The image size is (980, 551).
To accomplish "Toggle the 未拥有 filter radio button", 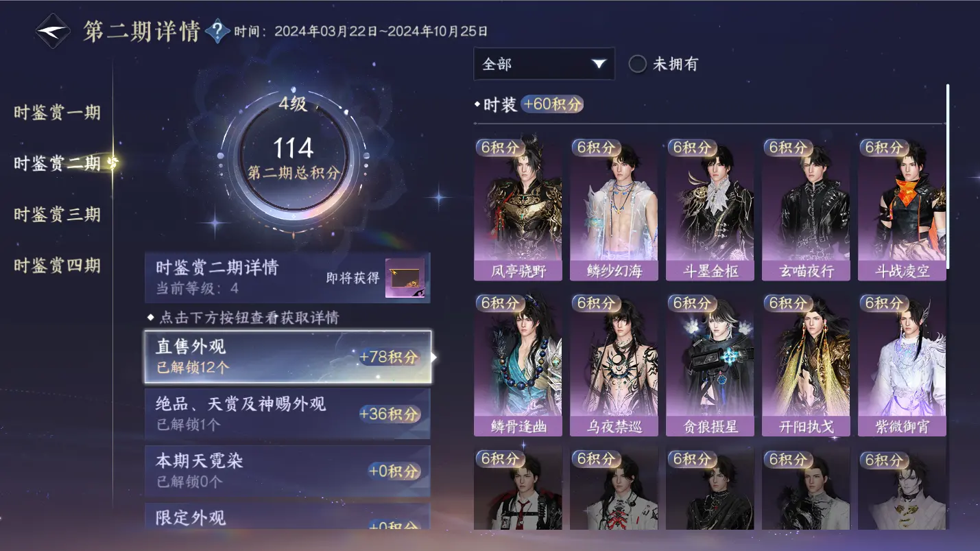I will click(638, 65).
